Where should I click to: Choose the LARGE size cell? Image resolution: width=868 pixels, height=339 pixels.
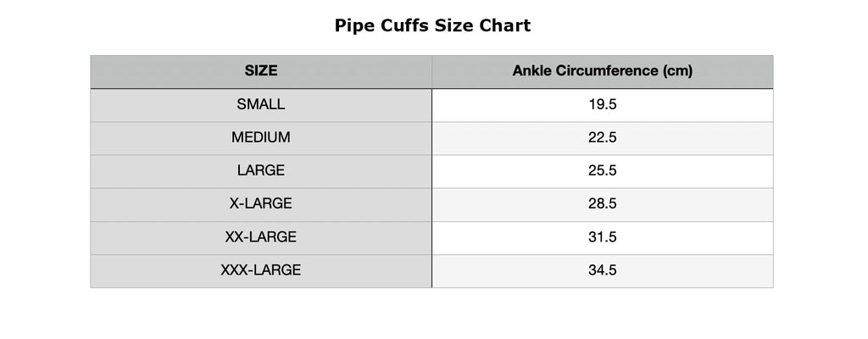261,171
